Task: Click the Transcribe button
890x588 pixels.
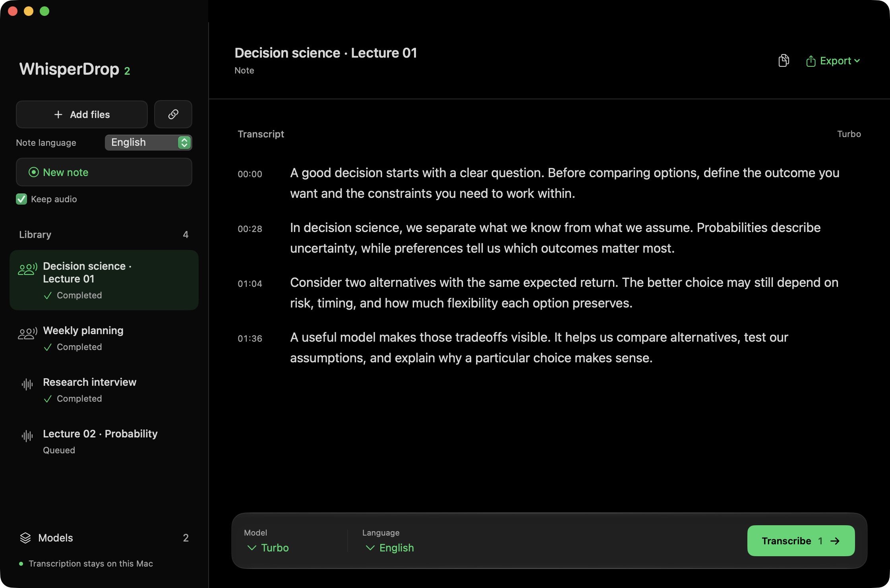Action: [801, 541]
